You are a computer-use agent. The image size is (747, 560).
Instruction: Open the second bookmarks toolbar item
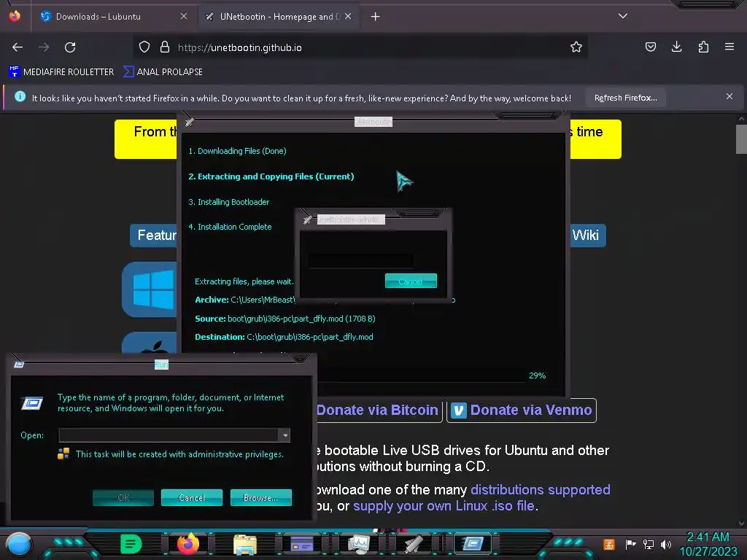(163, 72)
